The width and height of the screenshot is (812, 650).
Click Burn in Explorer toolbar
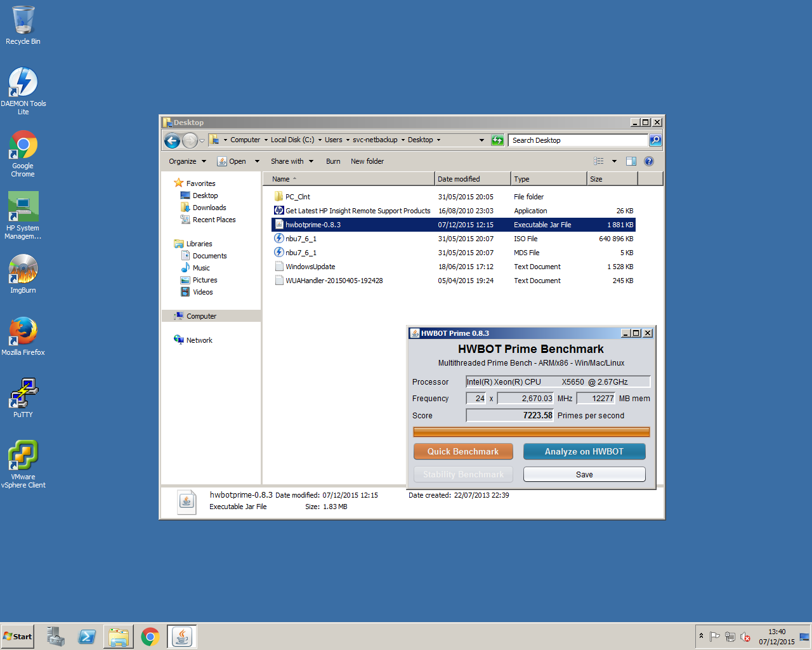[x=333, y=161]
